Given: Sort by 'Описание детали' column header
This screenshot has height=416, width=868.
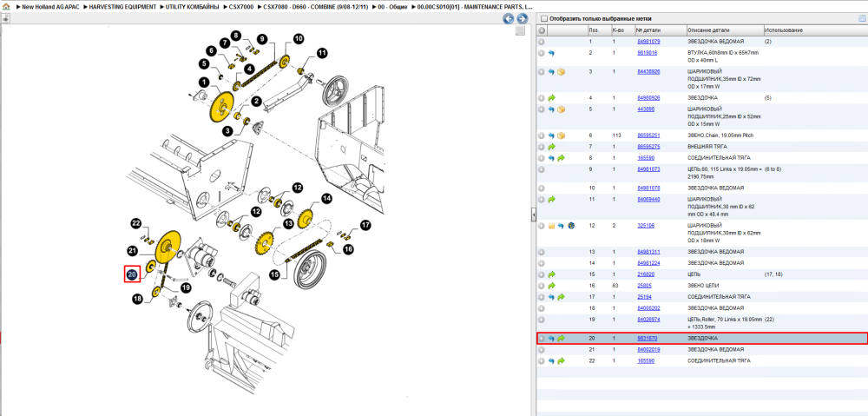Looking at the screenshot, I should coord(724,30).
